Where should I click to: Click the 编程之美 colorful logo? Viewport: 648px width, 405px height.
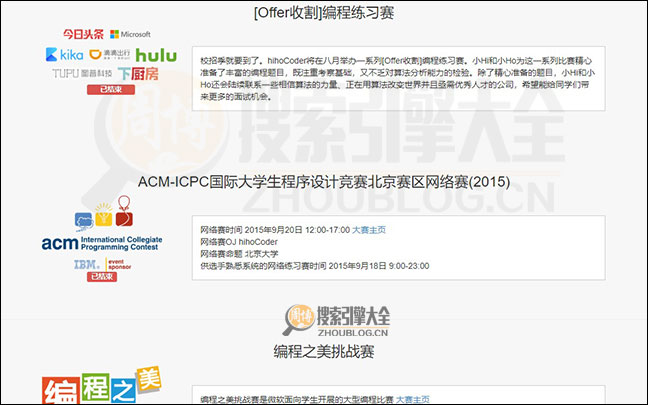102,386
